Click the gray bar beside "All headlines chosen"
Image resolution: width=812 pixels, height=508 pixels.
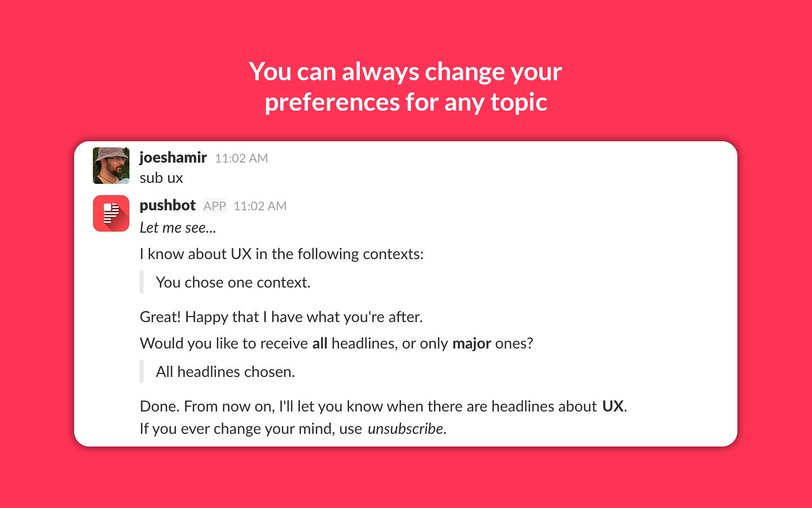(142, 371)
